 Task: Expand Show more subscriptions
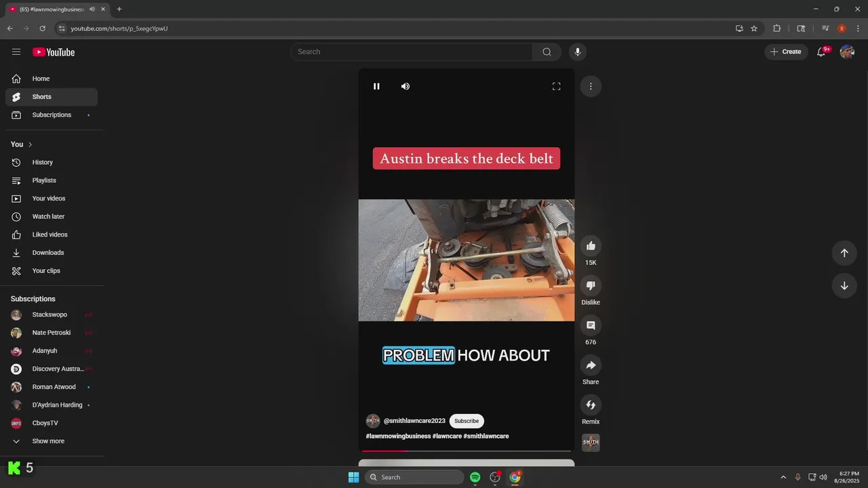click(x=52, y=441)
